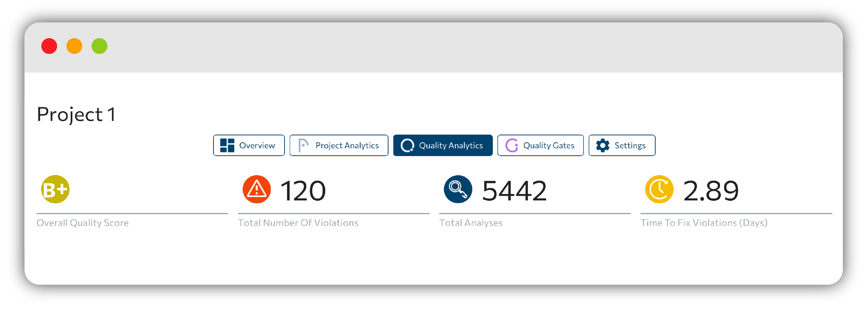Click the 5442 total analyses number
The image size is (868, 311).
click(515, 191)
